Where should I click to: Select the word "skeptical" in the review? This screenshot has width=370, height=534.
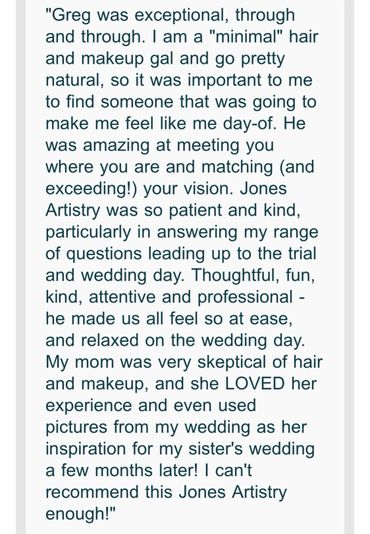(231, 363)
